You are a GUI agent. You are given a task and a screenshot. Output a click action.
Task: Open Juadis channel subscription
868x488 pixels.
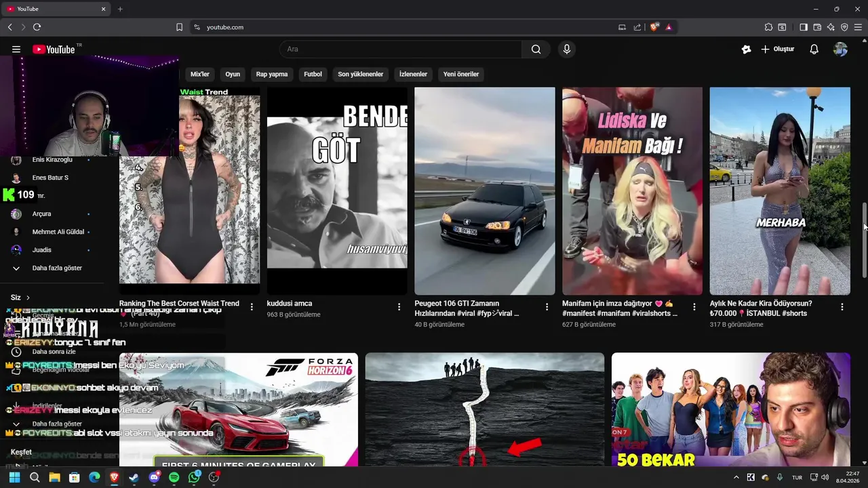(x=52, y=250)
